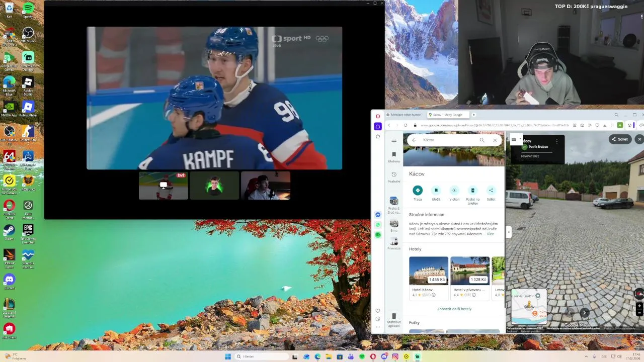Open Opera from the taskbar
Viewport: 644px width, 362px height.
[373, 356]
